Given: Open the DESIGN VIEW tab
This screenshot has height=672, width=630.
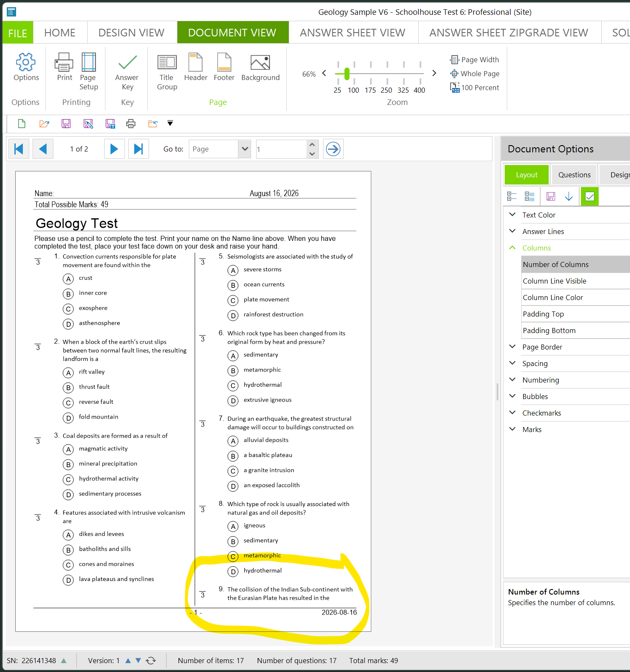Looking at the screenshot, I should [x=131, y=33].
